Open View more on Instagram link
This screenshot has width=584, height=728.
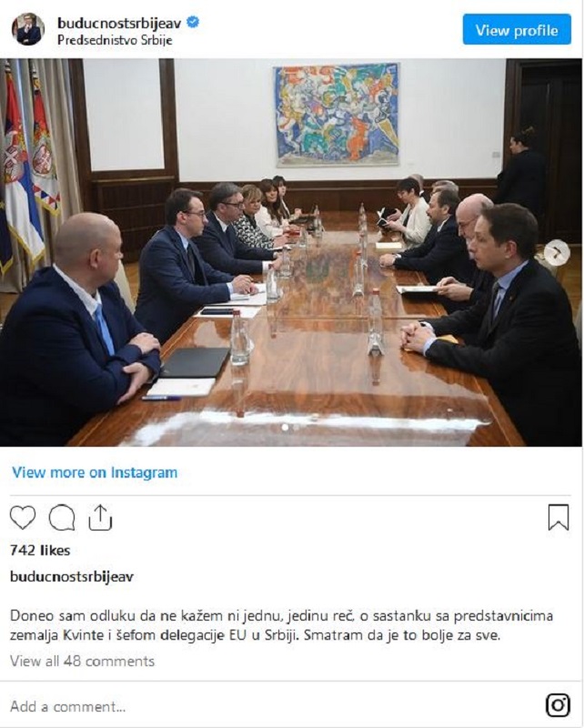[95, 472]
